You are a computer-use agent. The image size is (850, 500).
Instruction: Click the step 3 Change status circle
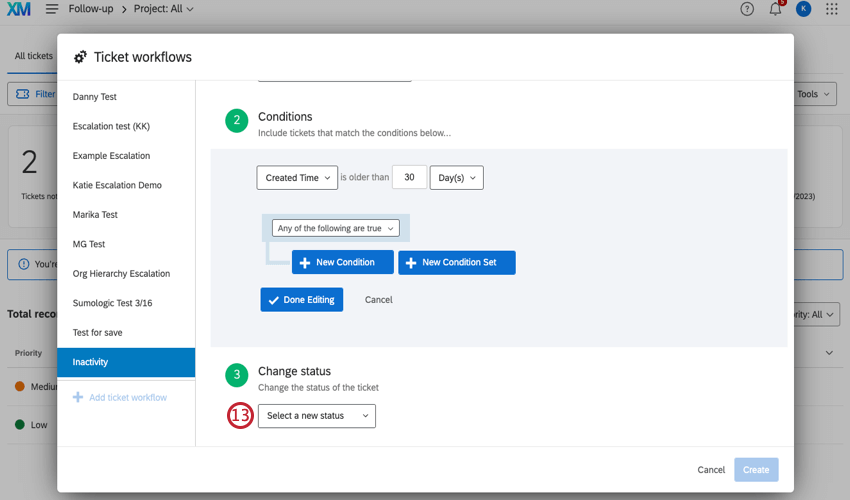(236, 375)
